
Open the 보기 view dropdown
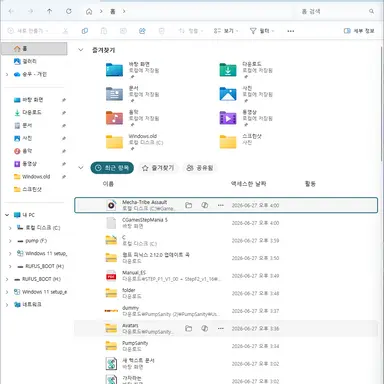226,31
